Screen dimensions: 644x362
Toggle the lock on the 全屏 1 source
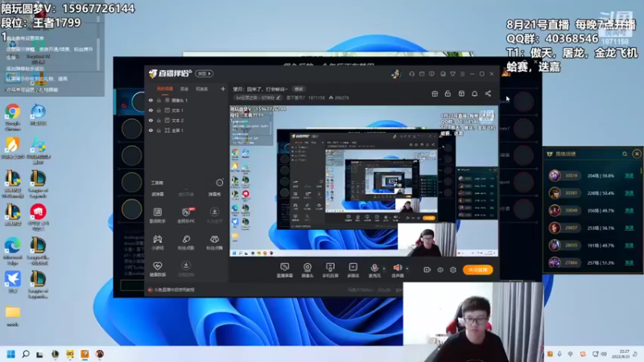(x=159, y=130)
